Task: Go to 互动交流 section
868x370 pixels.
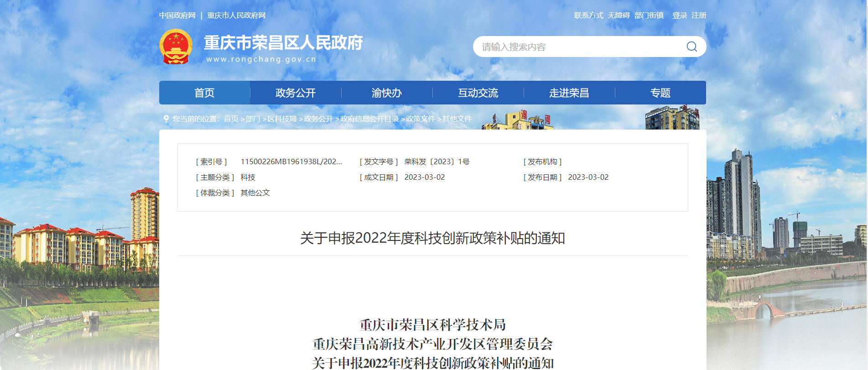Action: (x=478, y=93)
